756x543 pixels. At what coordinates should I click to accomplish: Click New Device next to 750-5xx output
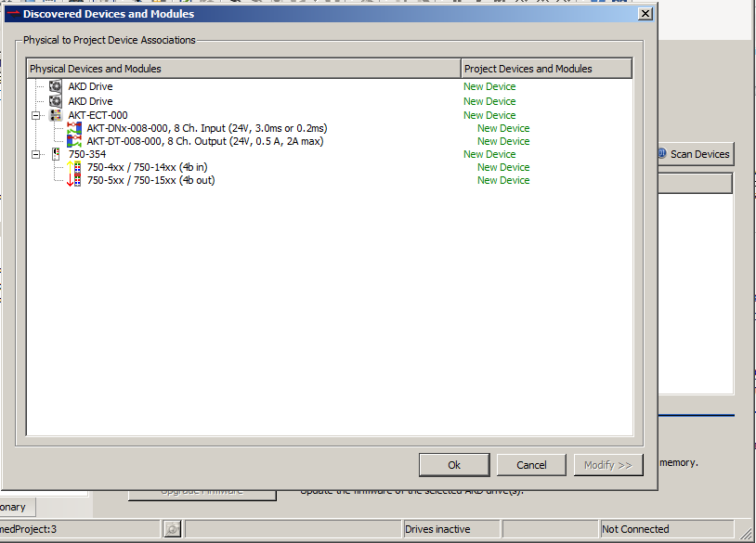pos(503,180)
